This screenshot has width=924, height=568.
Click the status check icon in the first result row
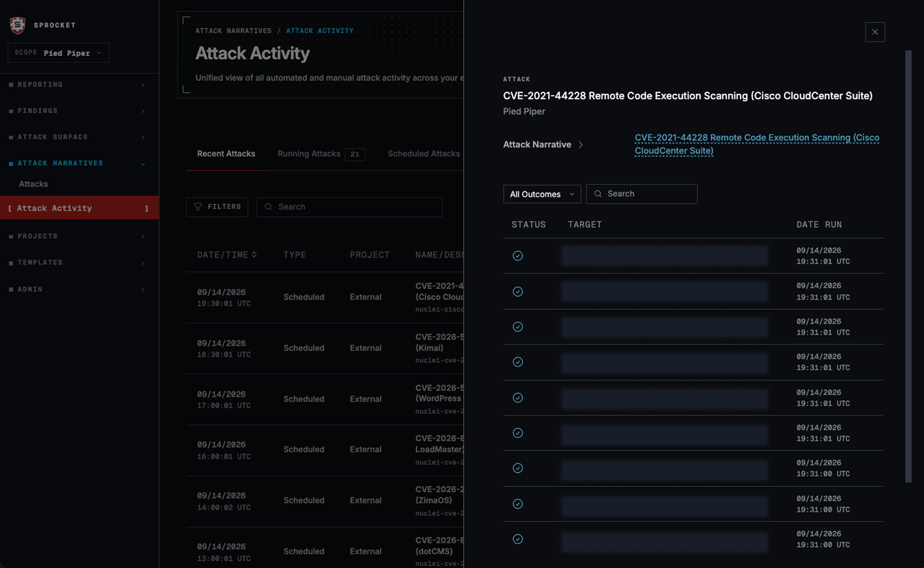coord(518,256)
